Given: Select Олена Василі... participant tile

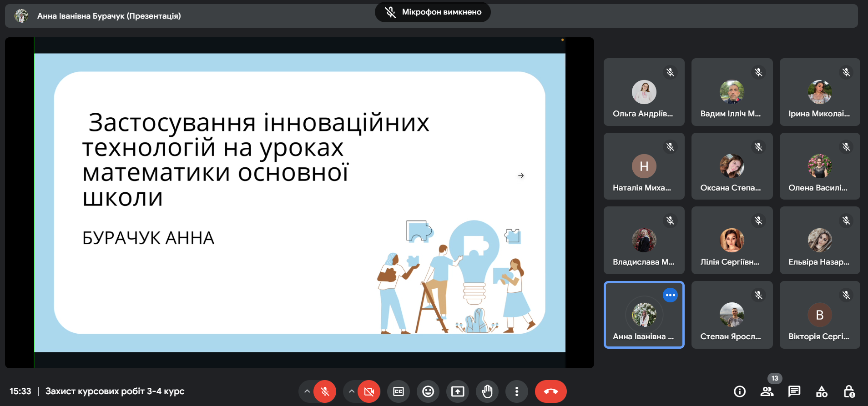Looking at the screenshot, I should click(820, 166).
